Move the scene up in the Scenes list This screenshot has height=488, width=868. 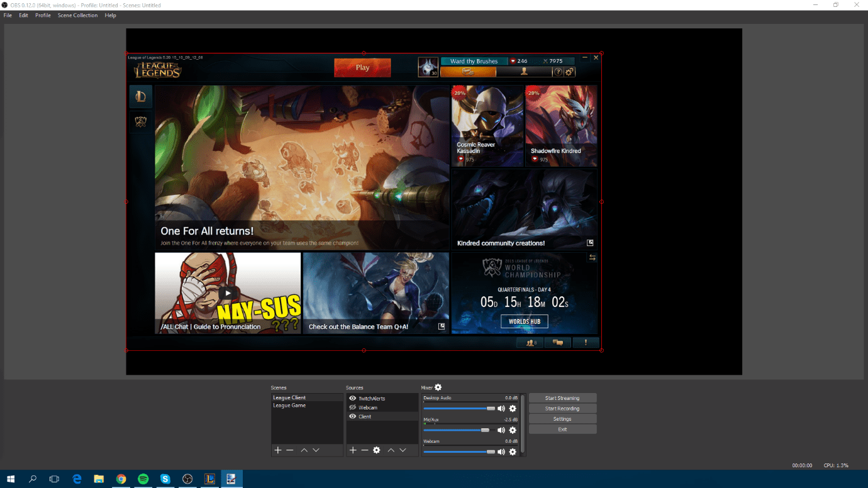click(x=304, y=450)
